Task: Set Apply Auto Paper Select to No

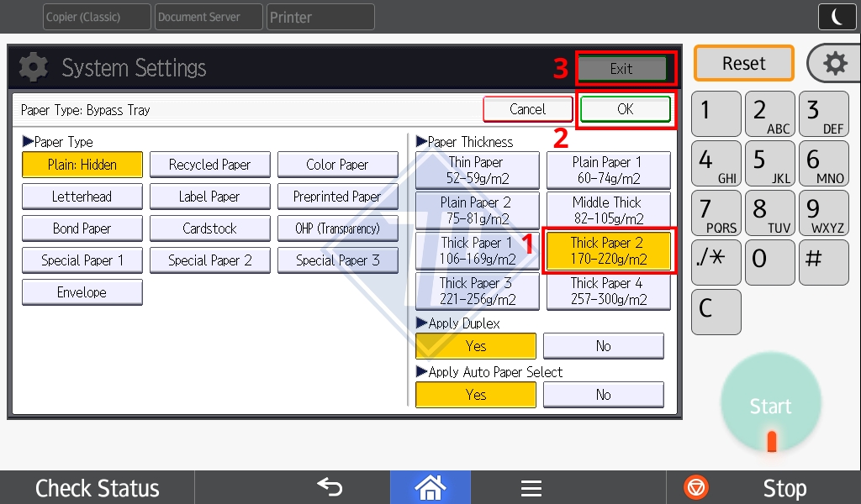Action: [603, 395]
